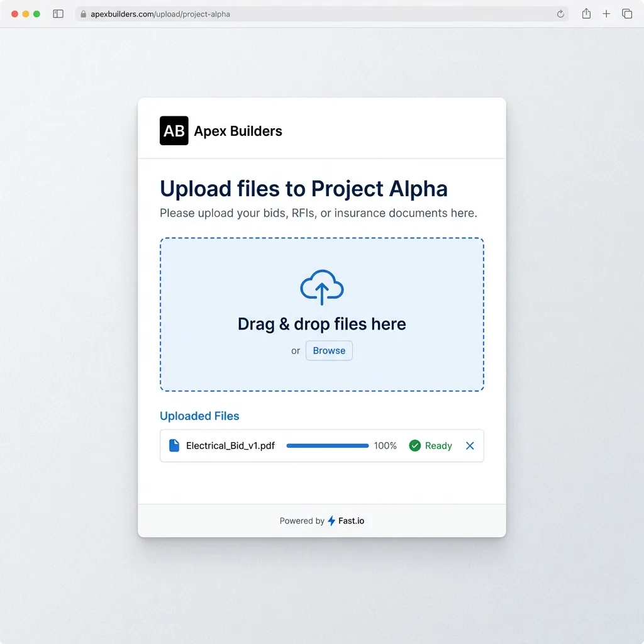Dismiss Electrical_Bid_v1.pdf with the X control
The width and height of the screenshot is (644, 644).
click(x=470, y=445)
